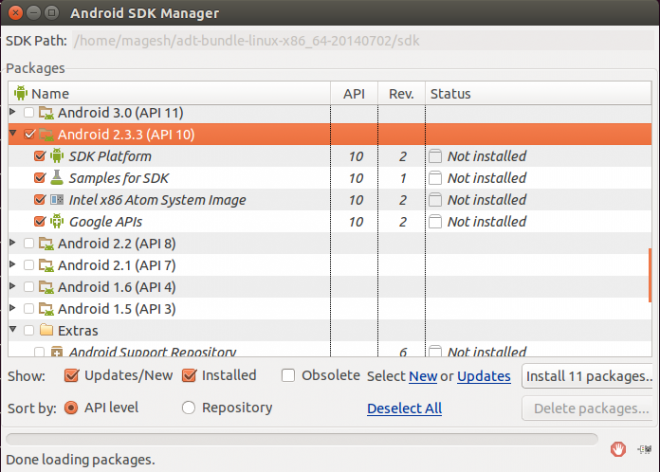Uncheck the SDK Platform checkbox
Image resolution: width=660 pixels, height=472 pixels.
(40, 156)
